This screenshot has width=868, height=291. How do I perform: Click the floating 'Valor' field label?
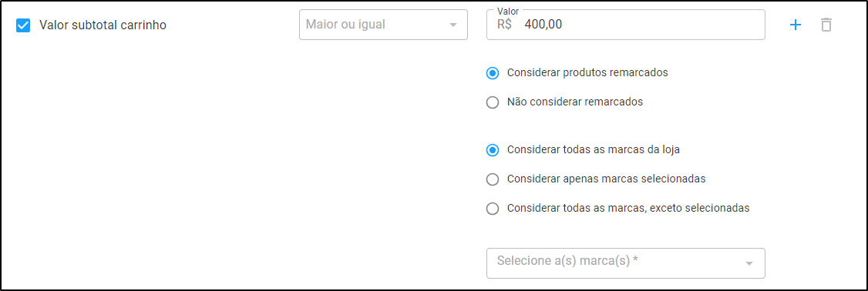pos(508,11)
